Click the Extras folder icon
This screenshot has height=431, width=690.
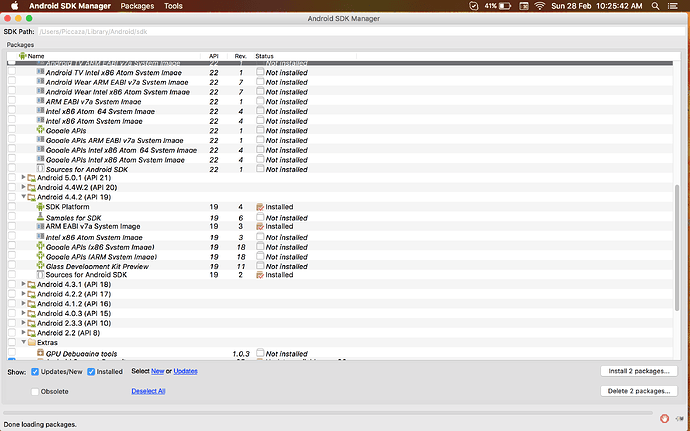(x=31, y=343)
